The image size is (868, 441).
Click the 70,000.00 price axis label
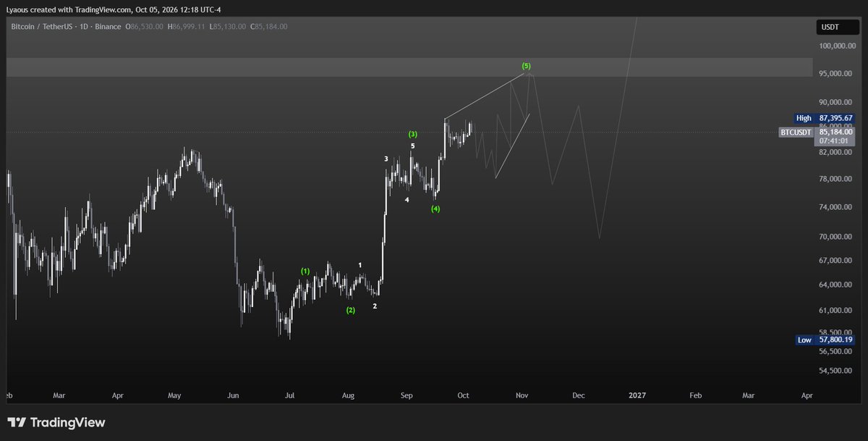[837, 237]
